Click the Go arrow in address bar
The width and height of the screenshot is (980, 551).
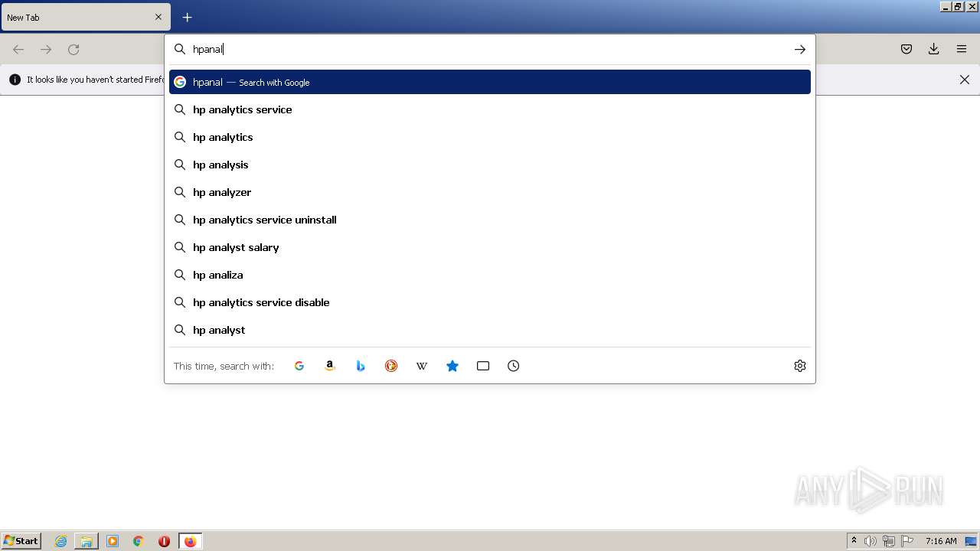(800, 49)
